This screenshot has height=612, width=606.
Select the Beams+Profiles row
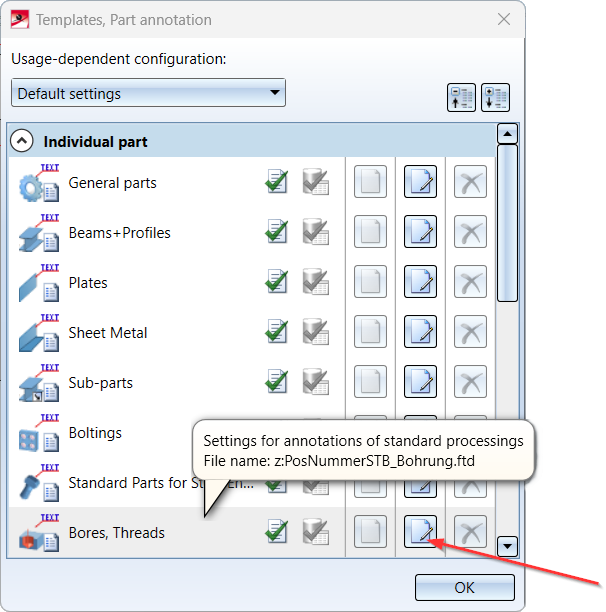coord(252,232)
